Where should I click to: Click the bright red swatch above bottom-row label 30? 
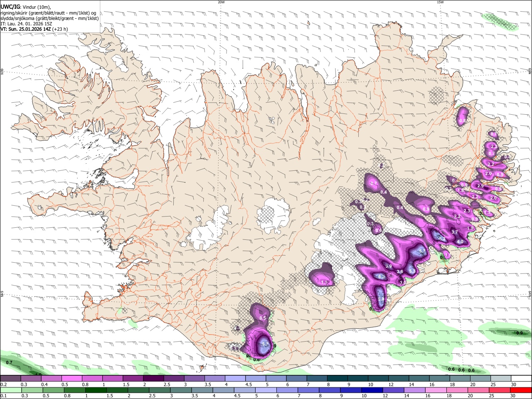(522, 390)
